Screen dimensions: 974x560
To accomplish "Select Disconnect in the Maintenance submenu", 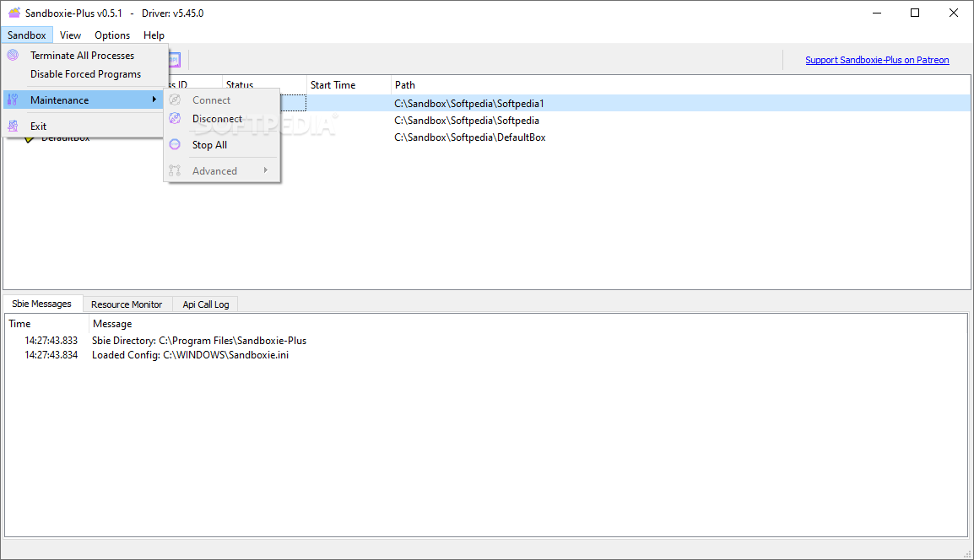I will [x=218, y=119].
